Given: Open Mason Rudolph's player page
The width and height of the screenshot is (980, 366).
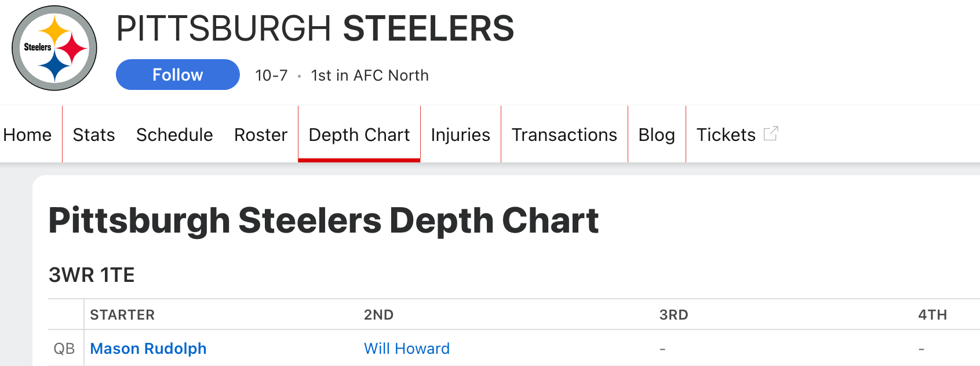Looking at the screenshot, I should (x=148, y=349).
